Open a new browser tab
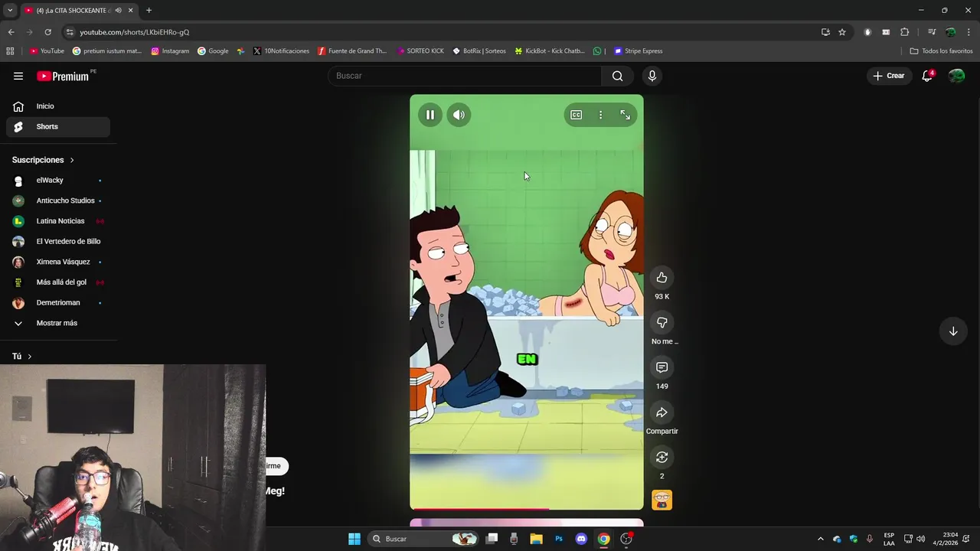Image resolution: width=980 pixels, height=551 pixels. click(x=149, y=11)
